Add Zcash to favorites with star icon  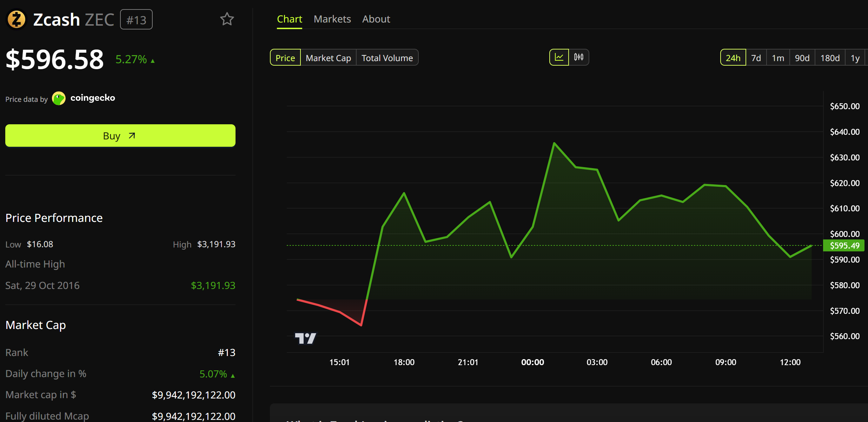click(227, 19)
